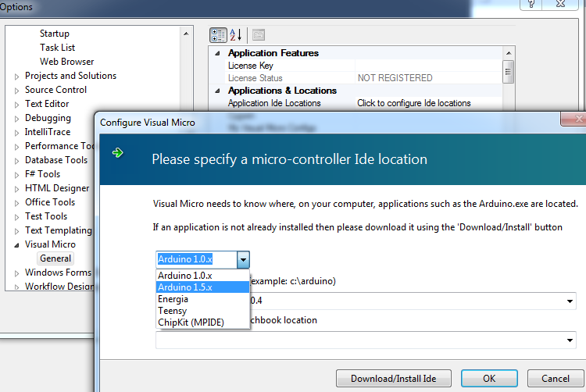Click the Download/Install Ide button
The height and width of the screenshot is (392, 586).
(394, 379)
